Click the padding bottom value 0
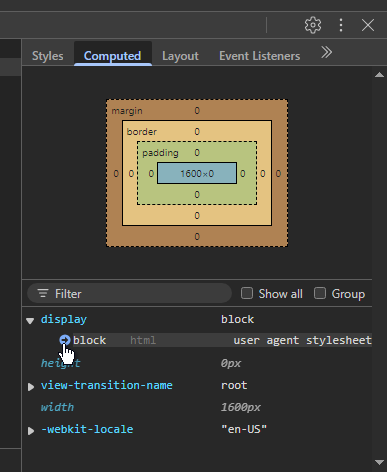Image resolution: width=388 pixels, height=472 pixels. click(197, 194)
